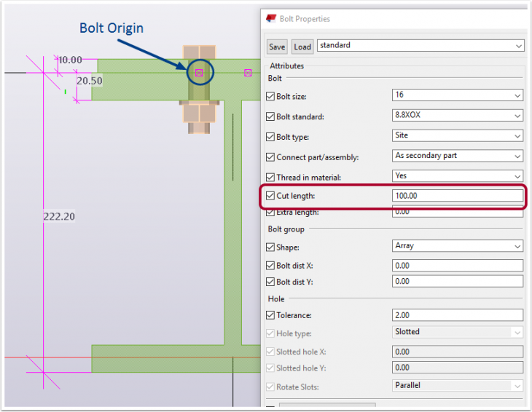Select the circled bolt origin point marker
This screenshot has height=412, width=532.
(199, 73)
